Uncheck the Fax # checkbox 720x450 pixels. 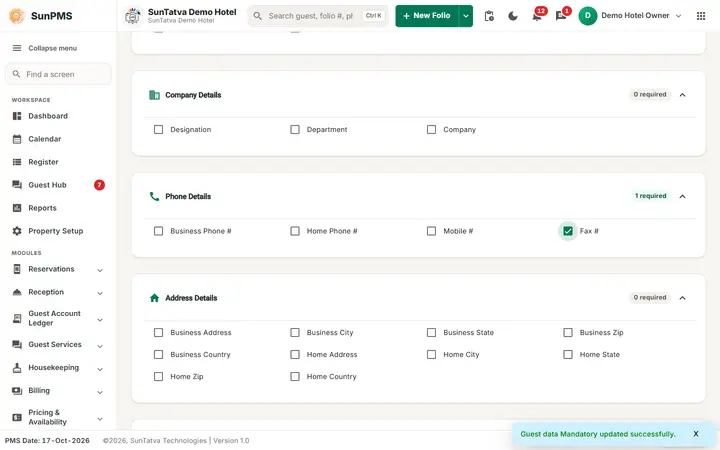tap(568, 231)
